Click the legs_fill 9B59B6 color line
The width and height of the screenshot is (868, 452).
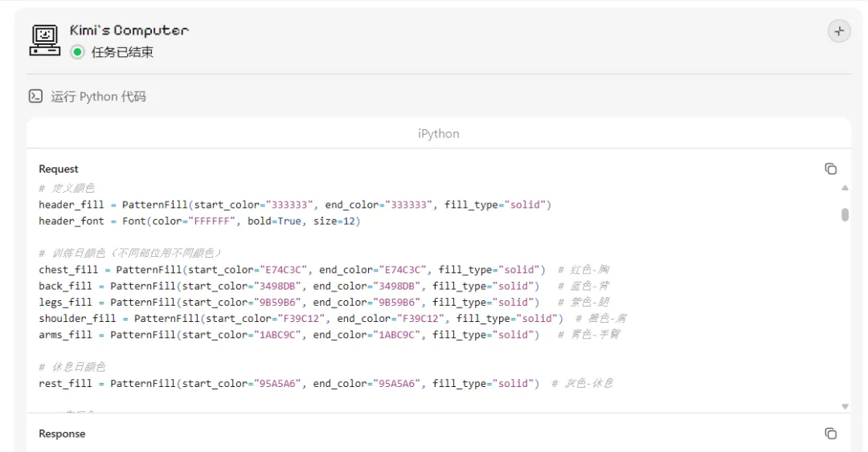(x=289, y=302)
